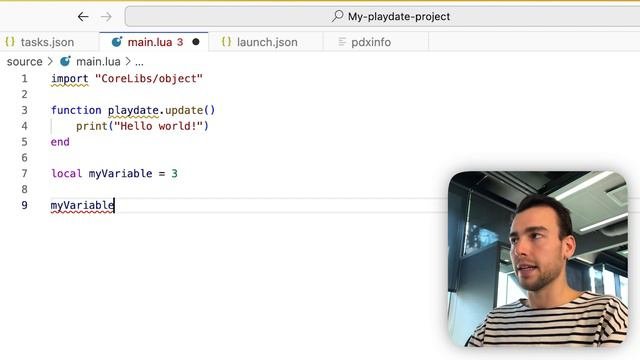The image size is (640, 360).
Task: Go back using the left arrow
Action: [x=83, y=17]
